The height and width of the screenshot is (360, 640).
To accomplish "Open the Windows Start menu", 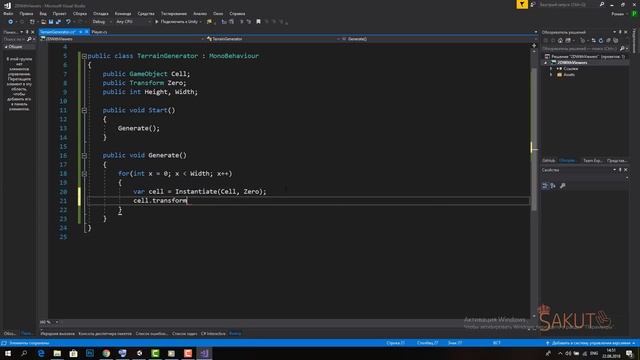I will (x=8, y=353).
